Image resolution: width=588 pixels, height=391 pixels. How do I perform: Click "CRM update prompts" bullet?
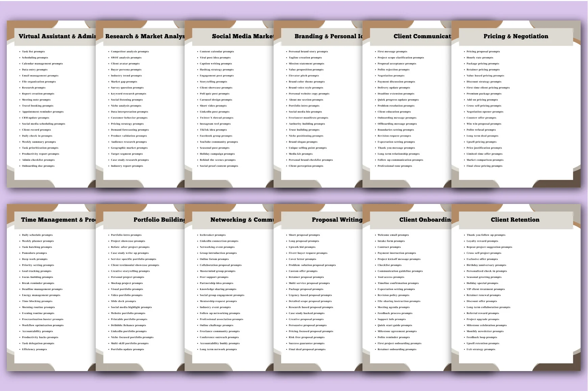coord(35,118)
